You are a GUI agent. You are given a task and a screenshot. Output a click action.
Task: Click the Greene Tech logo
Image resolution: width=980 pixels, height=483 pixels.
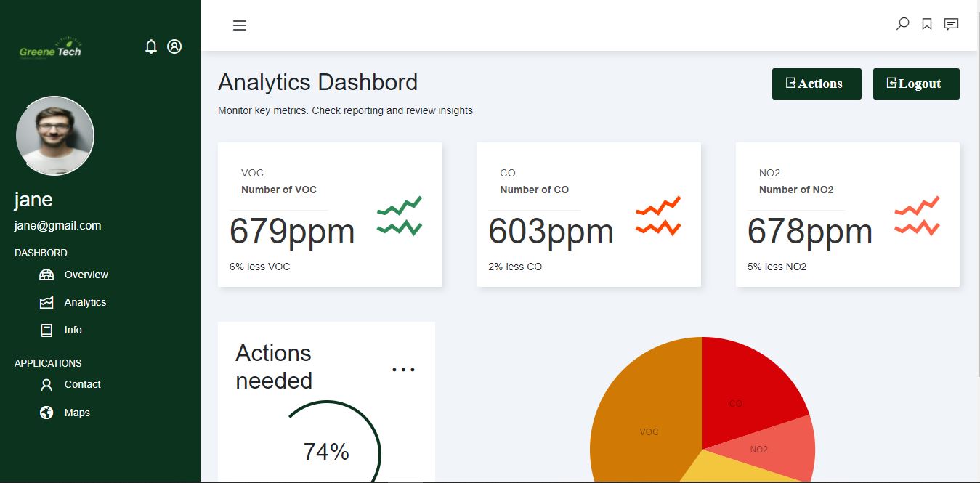51,49
